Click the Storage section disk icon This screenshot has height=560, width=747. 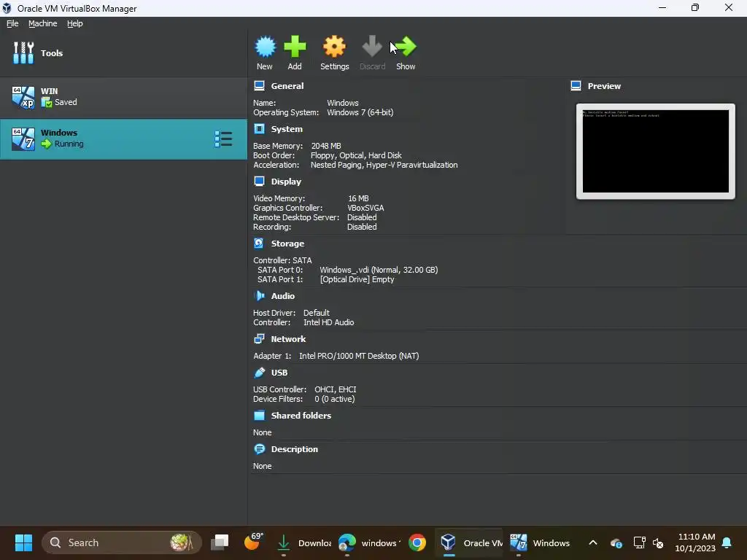(x=259, y=244)
